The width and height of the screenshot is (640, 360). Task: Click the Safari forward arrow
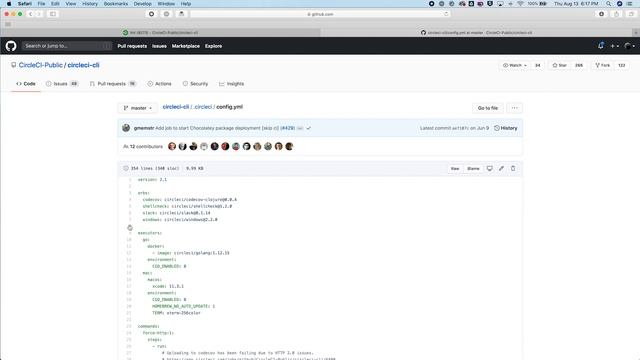39,14
